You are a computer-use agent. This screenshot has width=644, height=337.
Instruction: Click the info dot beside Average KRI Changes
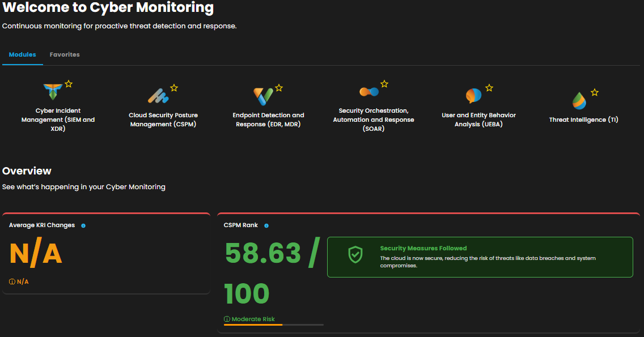tap(83, 225)
